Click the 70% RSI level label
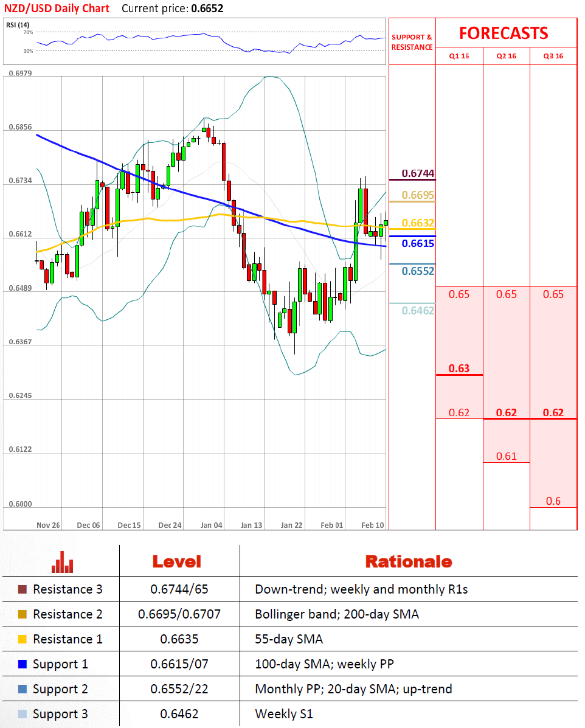Viewport: 585px width, 728px height. tap(28, 32)
